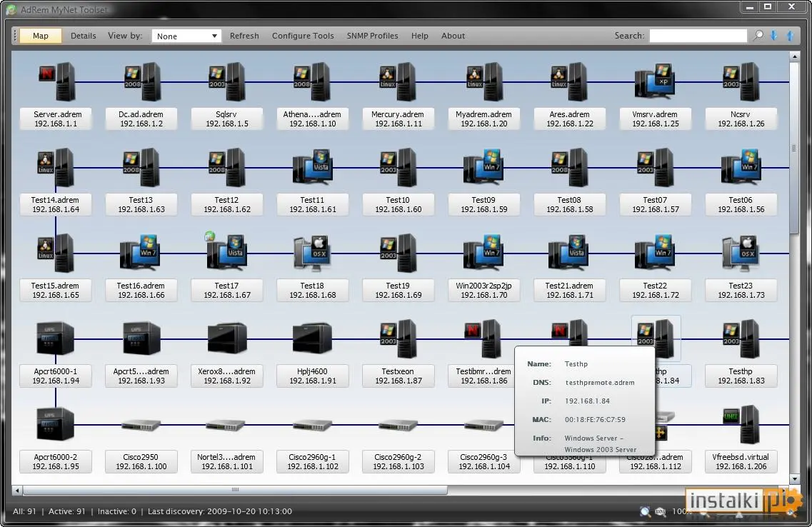Click the search magnifier icon
The image size is (812, 527).
tap(758, 35)
